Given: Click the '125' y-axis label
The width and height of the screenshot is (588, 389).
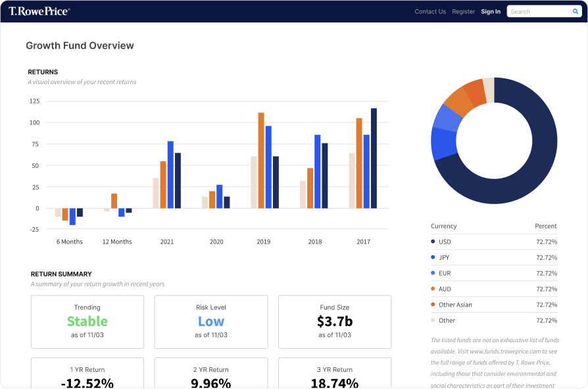Looking at the screenshot, I should 34,101.
